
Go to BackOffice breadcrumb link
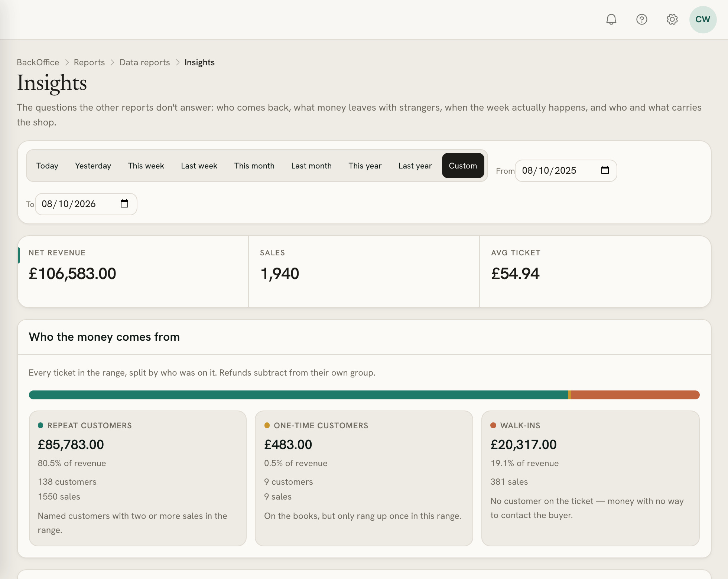(x=38, y=62)
